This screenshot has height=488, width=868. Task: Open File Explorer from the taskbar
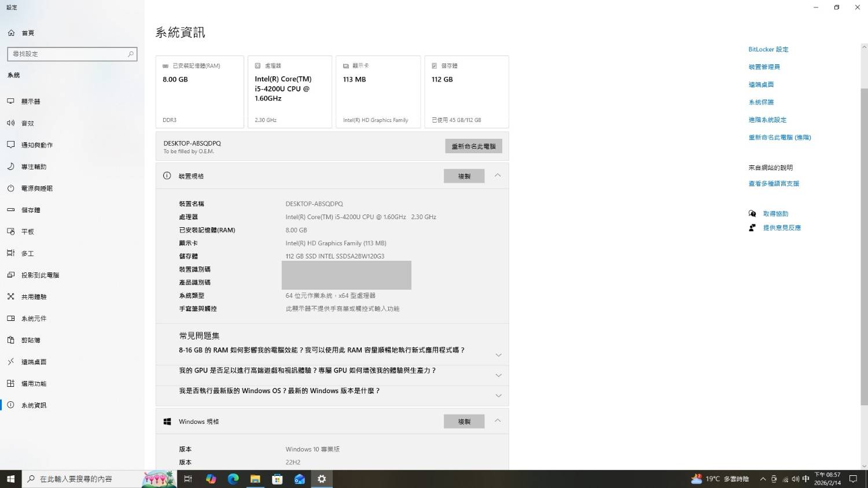click(x=255, y=479)
